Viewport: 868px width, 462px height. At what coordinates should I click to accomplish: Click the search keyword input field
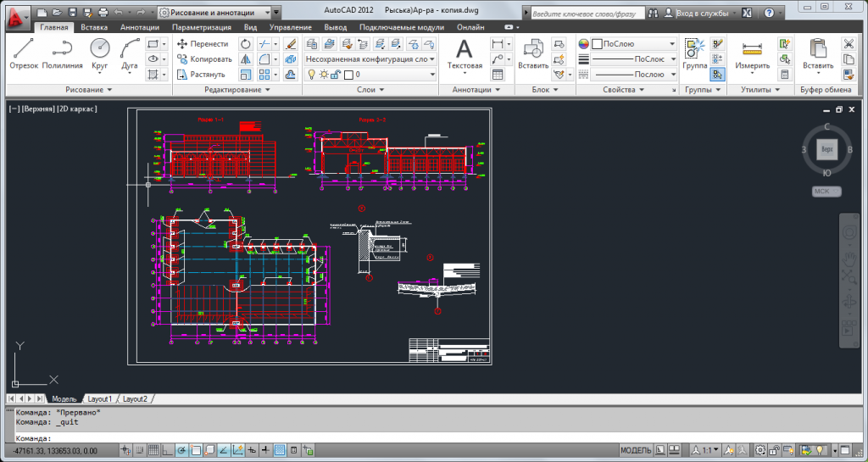[x=588, y=14]
